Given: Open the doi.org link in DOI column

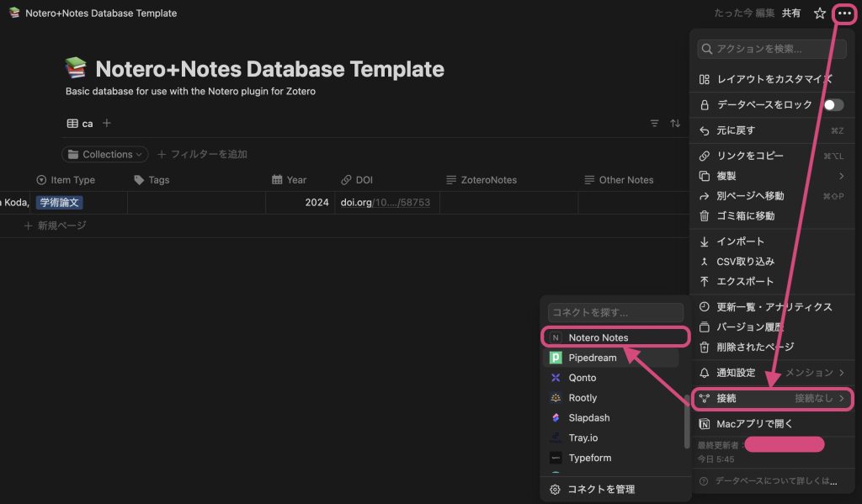Looking at the screenshot, I should point(385,203).
